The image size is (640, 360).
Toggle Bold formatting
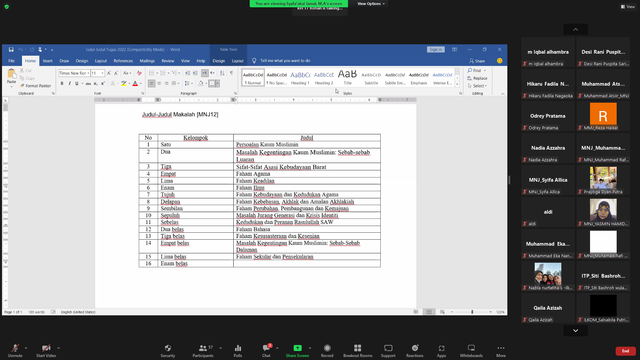[x=62, y=84]
